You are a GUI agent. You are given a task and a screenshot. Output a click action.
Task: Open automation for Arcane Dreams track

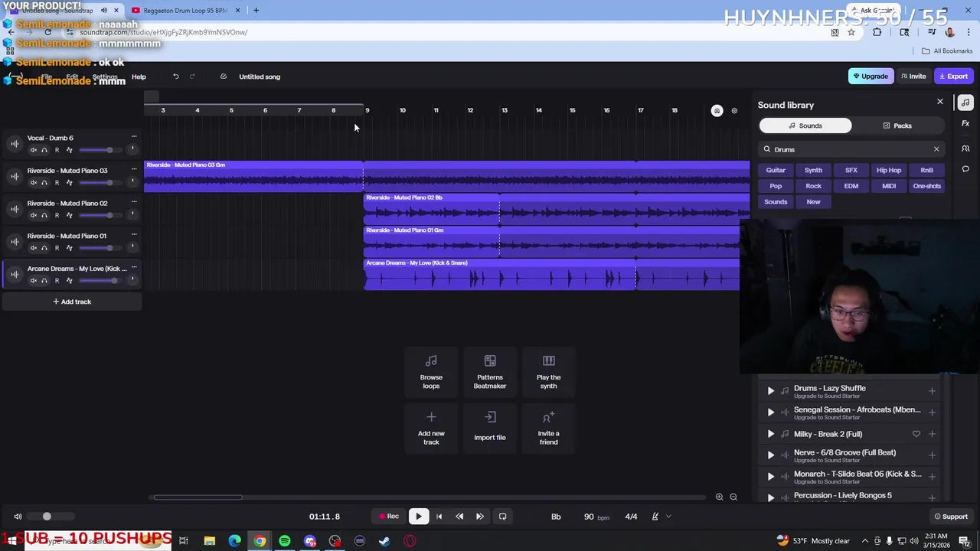(x=69, y=281)
